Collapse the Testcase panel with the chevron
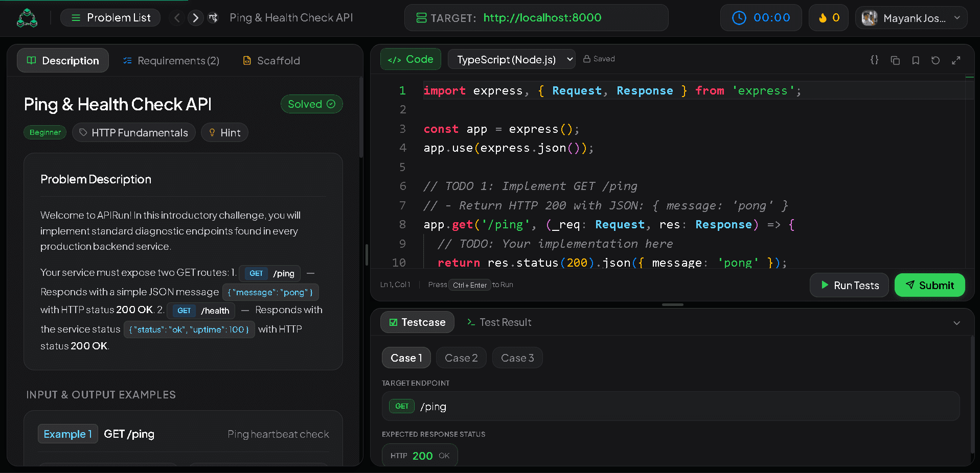Viewport: 980px width, 473px height. [x=956, y=323]
